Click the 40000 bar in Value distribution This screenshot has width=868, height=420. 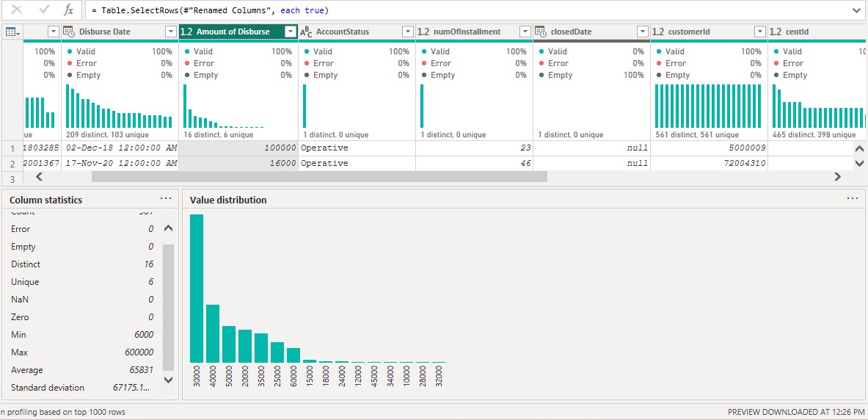tap(213, 333)
